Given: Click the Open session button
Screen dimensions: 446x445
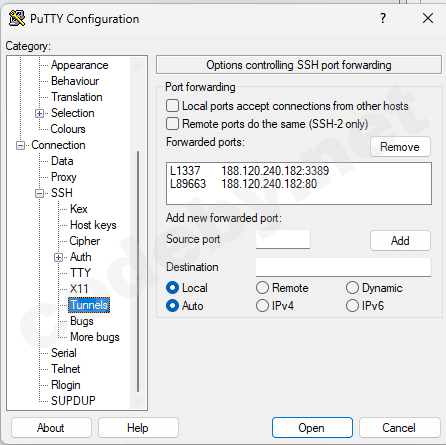Looking at the screenshot, I should (312, 428).
